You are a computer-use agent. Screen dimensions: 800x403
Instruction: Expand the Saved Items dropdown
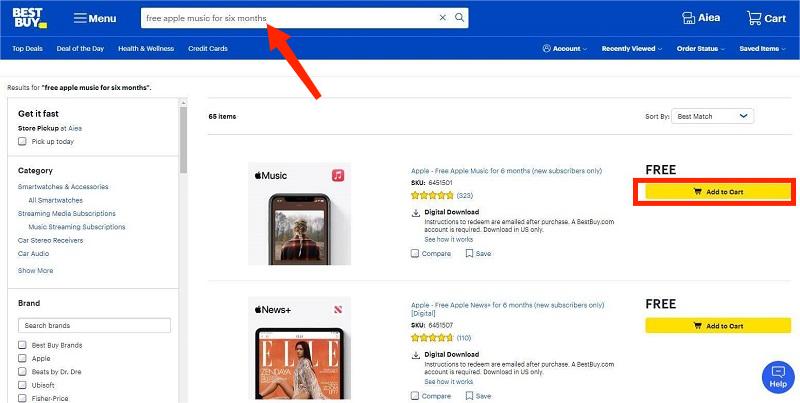763,48
